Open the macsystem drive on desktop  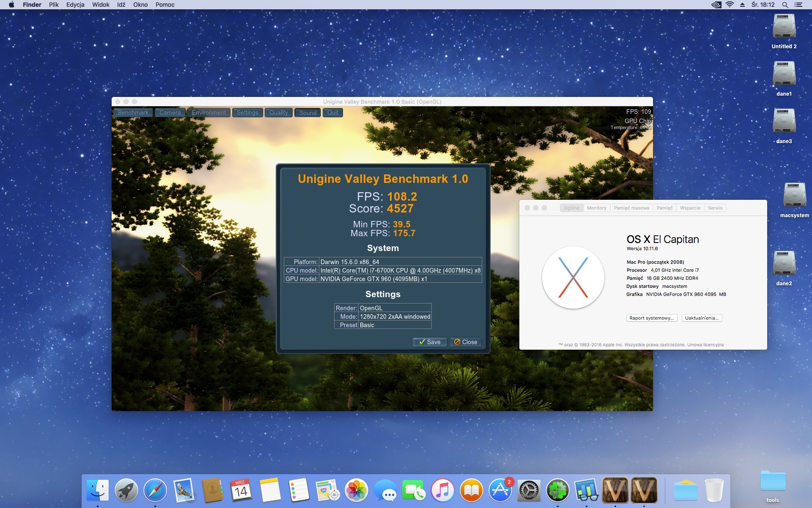coord(794,196)
